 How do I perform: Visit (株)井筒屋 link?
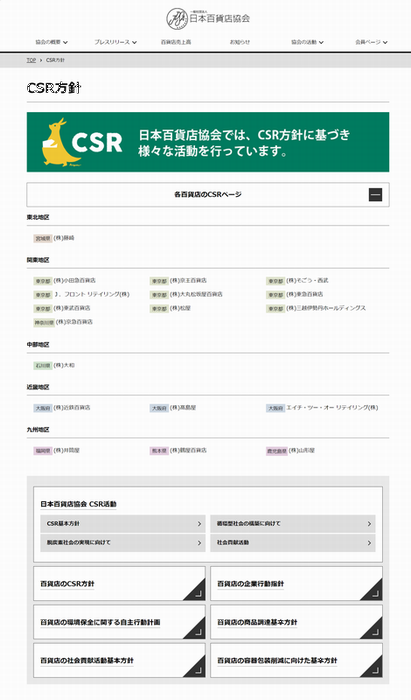(x=66, y=450)
